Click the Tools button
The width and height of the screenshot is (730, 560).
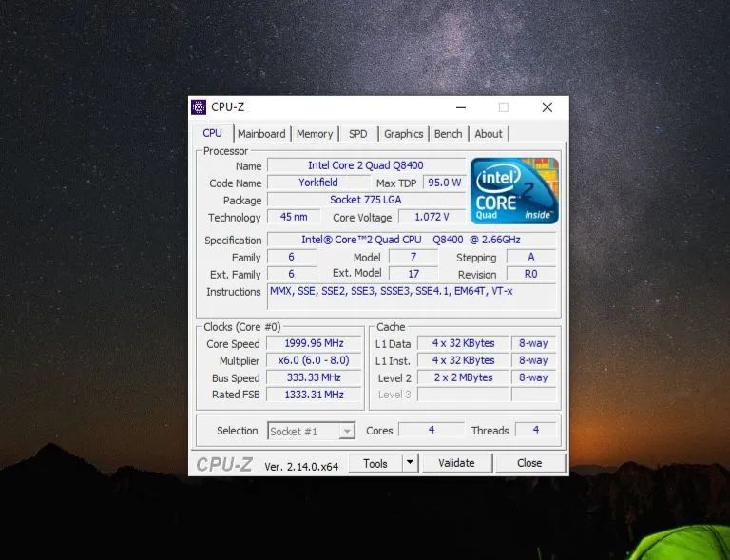[x=375, y=463]
